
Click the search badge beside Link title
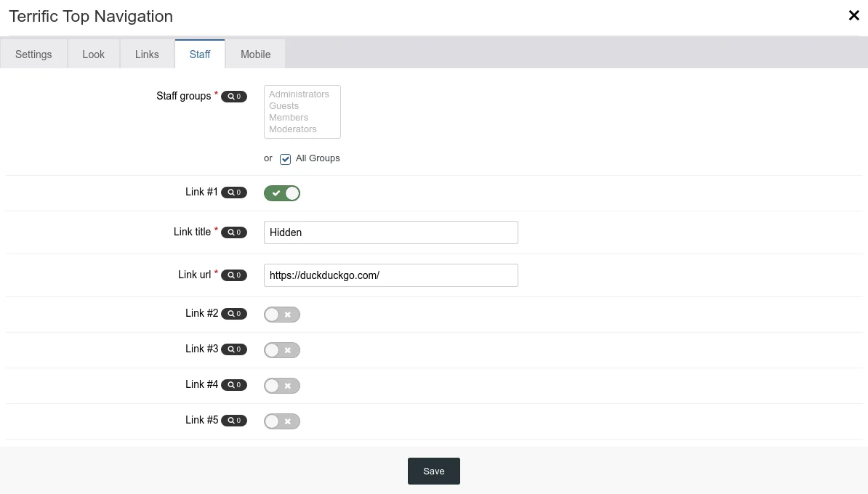click(233, 232)
